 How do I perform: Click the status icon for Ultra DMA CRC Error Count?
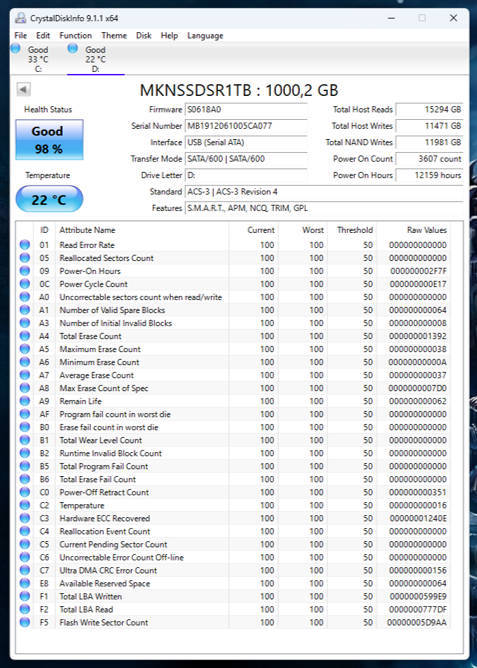(x=25, y=570)
